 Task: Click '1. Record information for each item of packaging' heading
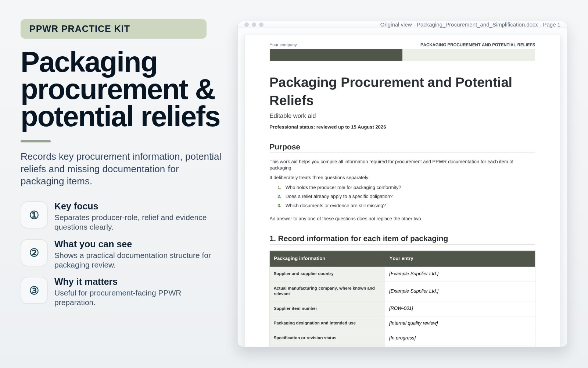359,238
